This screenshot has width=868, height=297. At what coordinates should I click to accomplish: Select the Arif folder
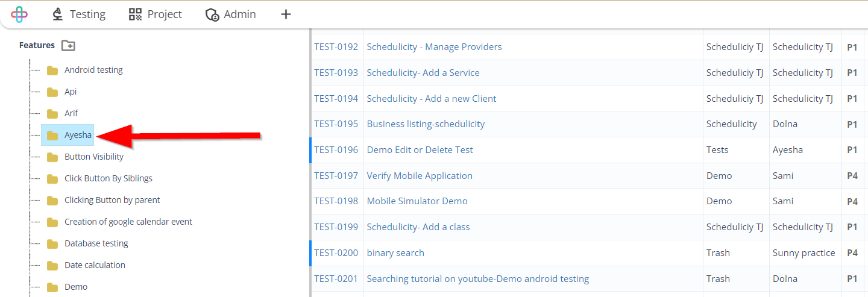(x=71, y=113)
